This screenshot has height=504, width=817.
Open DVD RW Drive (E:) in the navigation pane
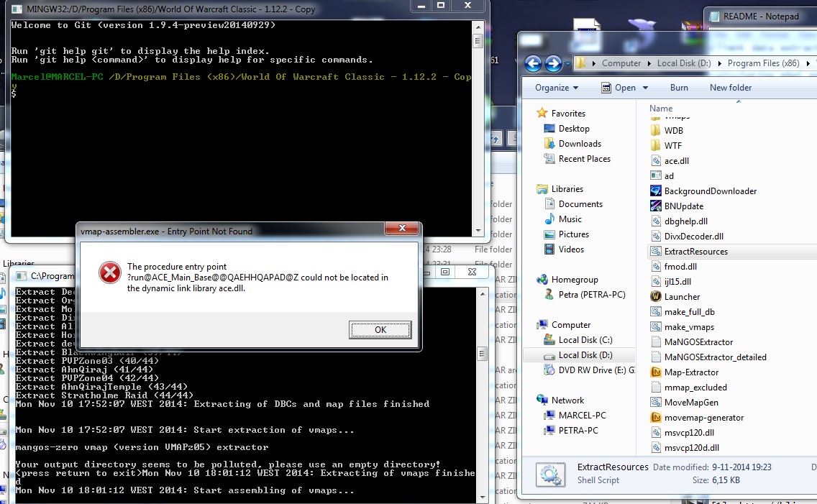coord(597,370)
